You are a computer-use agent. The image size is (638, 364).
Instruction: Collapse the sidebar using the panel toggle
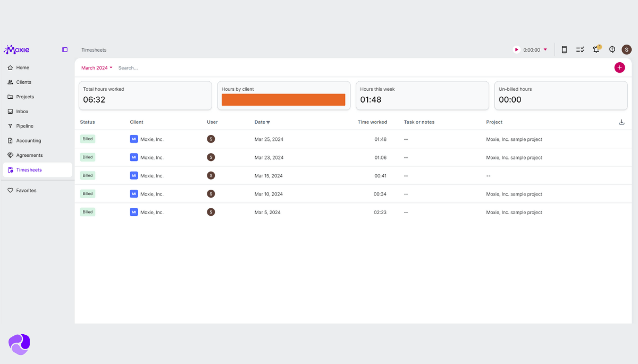pyautogui.click(x=64, y=49)
